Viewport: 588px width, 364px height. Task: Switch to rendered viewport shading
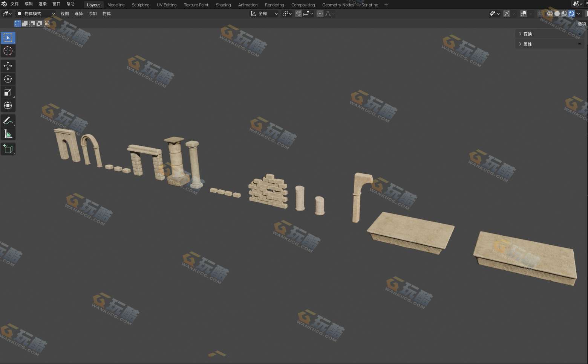pos(571,14)
